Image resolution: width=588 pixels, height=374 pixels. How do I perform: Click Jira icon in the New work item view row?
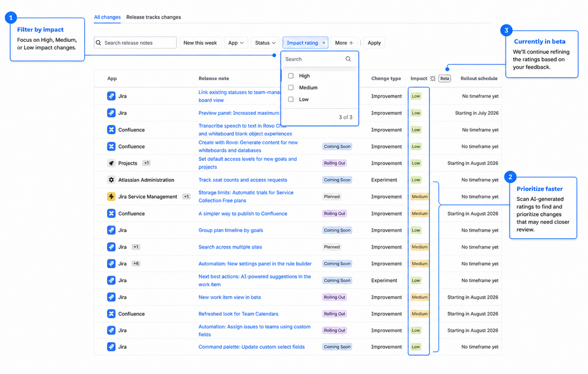(x=111, y=297)
